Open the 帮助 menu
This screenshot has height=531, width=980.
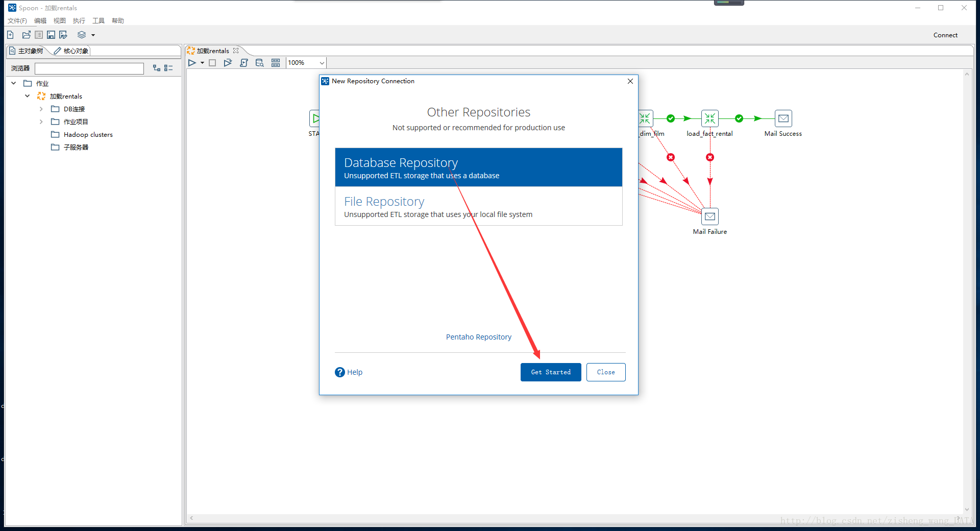click(x=118, y=20)
